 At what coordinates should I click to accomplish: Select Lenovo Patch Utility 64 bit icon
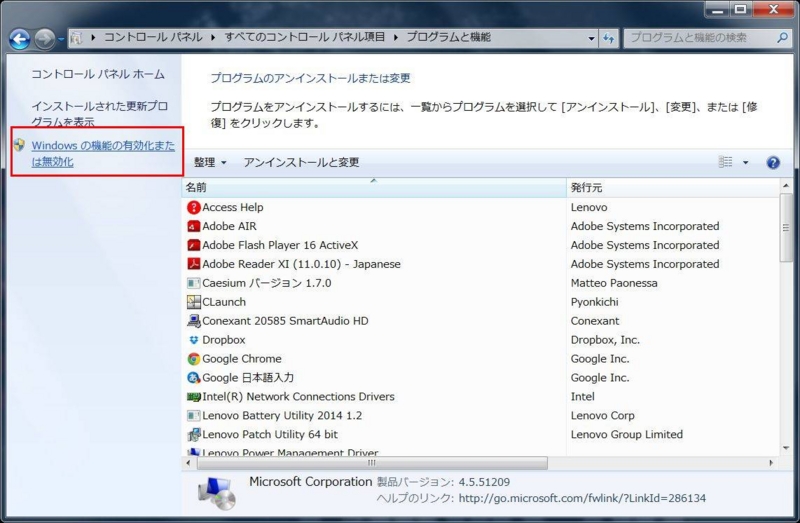[x=193, y=435]
